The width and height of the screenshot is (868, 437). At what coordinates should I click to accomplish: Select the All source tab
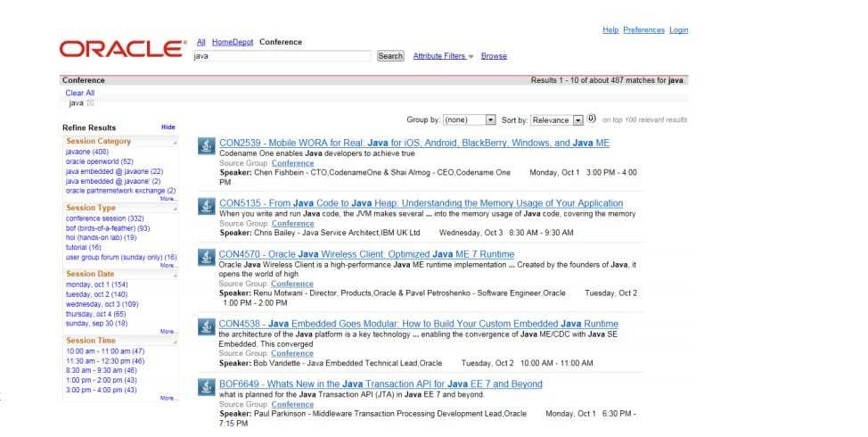(201, 42)
